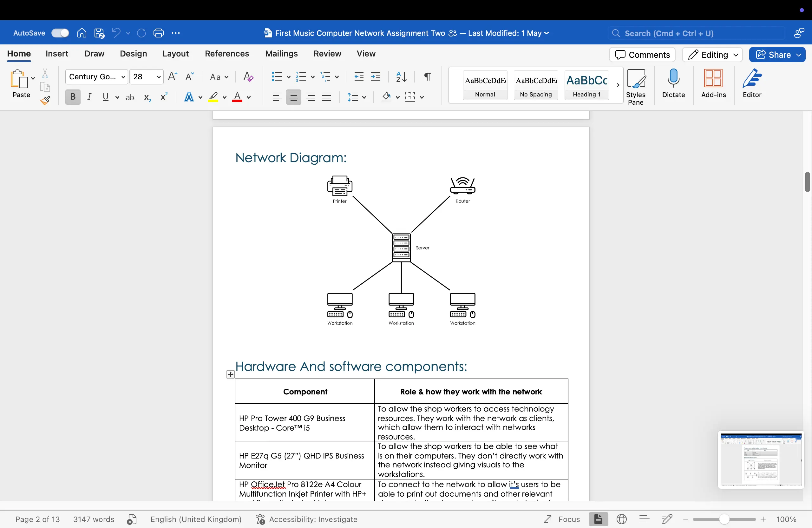Click the Sort A-Z icon
The height and width of the screenshot is (528, 812).
point(401,76)
